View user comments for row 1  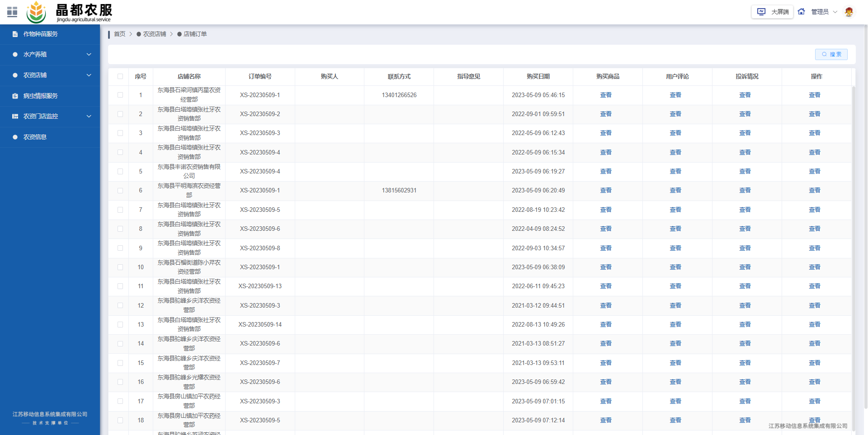[x=675, y=95]
